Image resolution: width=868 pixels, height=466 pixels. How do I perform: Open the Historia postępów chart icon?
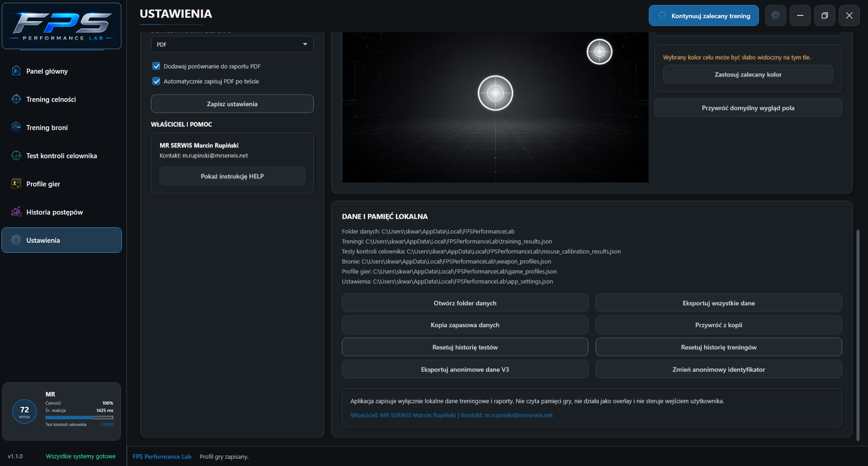tap(16, 212)
